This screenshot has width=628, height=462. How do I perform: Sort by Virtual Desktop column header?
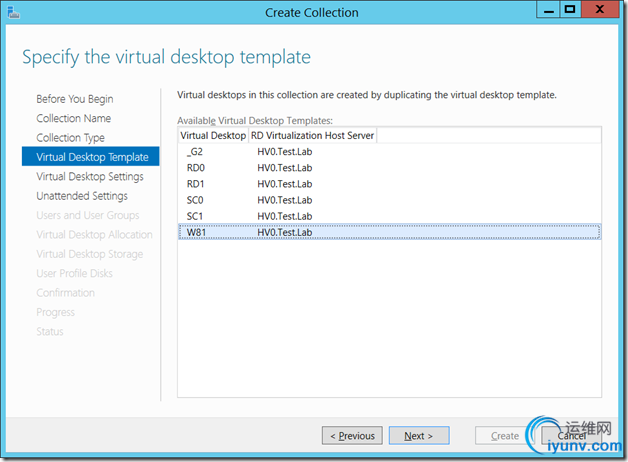(x=213, y=135)
